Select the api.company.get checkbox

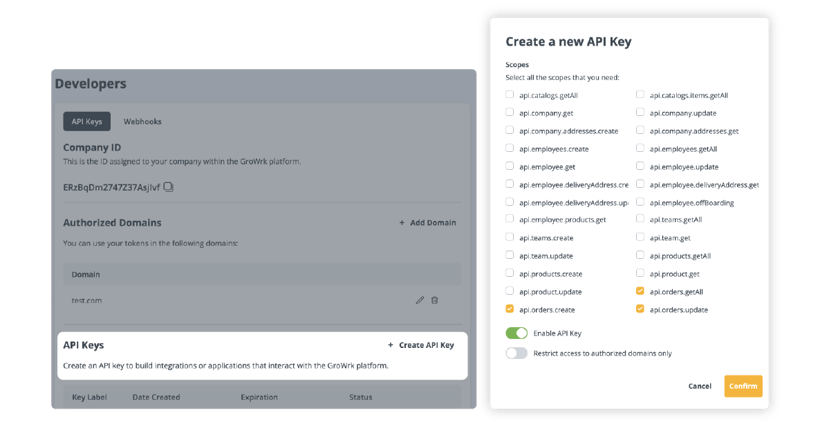pyautogui.click(x=509, y=112)
